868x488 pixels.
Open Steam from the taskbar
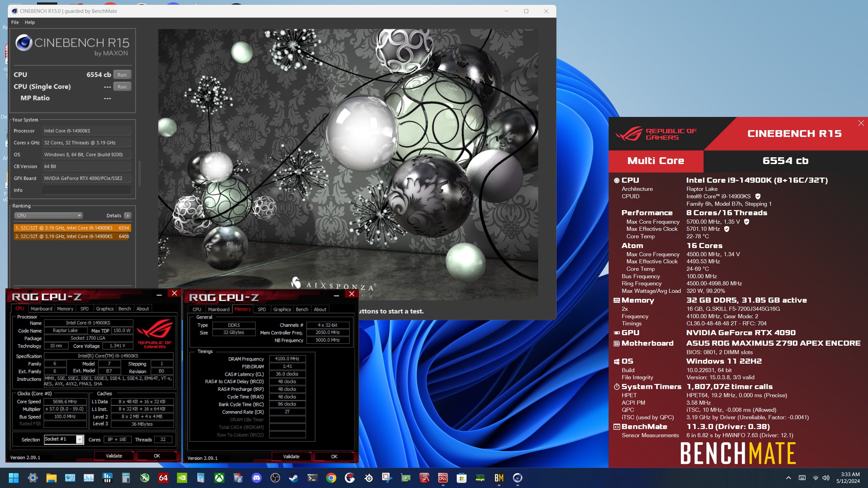(294, 478)
